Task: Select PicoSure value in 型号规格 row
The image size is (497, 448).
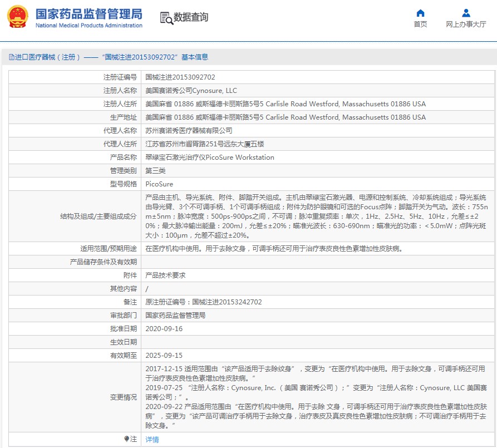Action: click(159, 184)
